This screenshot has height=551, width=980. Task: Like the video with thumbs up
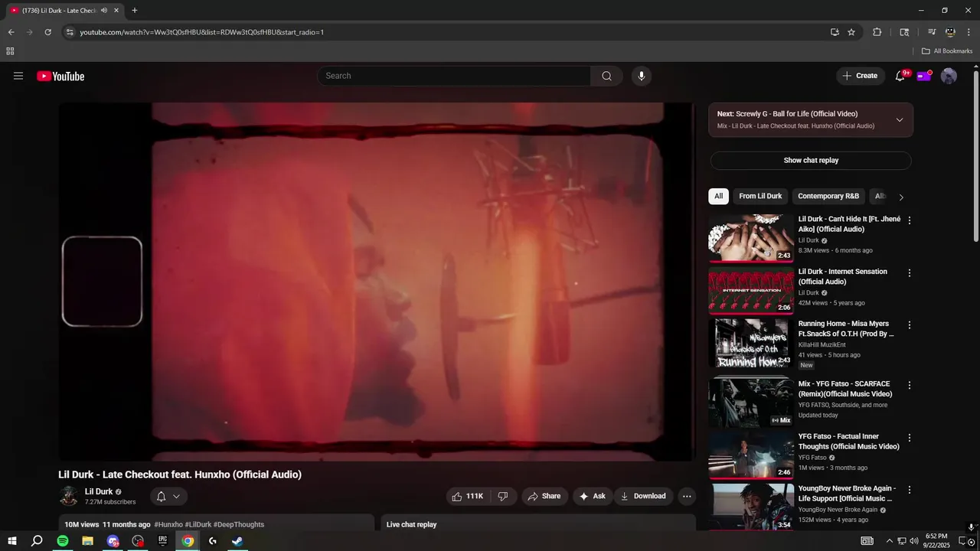(467, 496)
